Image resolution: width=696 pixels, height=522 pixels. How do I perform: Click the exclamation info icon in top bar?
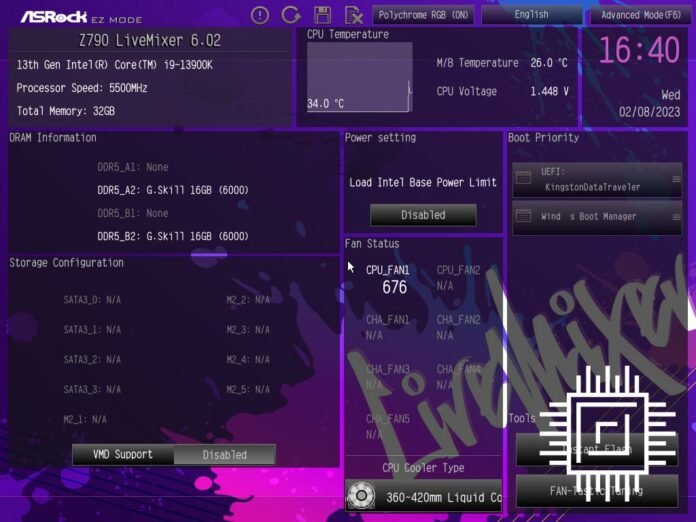[x=260, y=14]
